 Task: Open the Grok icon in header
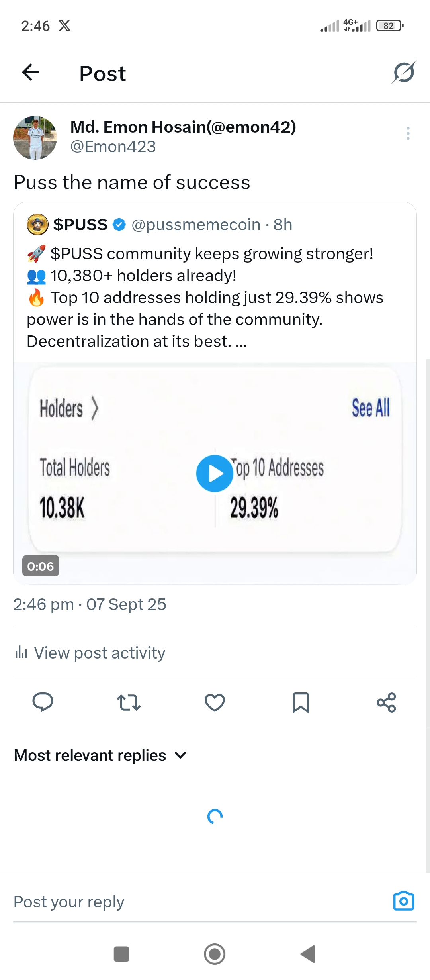pyautogui.click(x=404, y=73)
